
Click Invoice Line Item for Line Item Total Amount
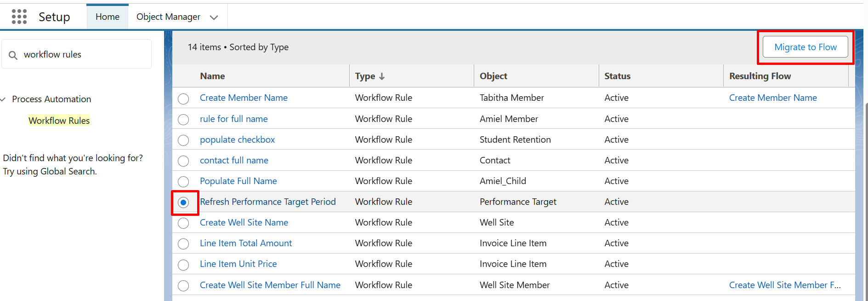pos(513,243)
